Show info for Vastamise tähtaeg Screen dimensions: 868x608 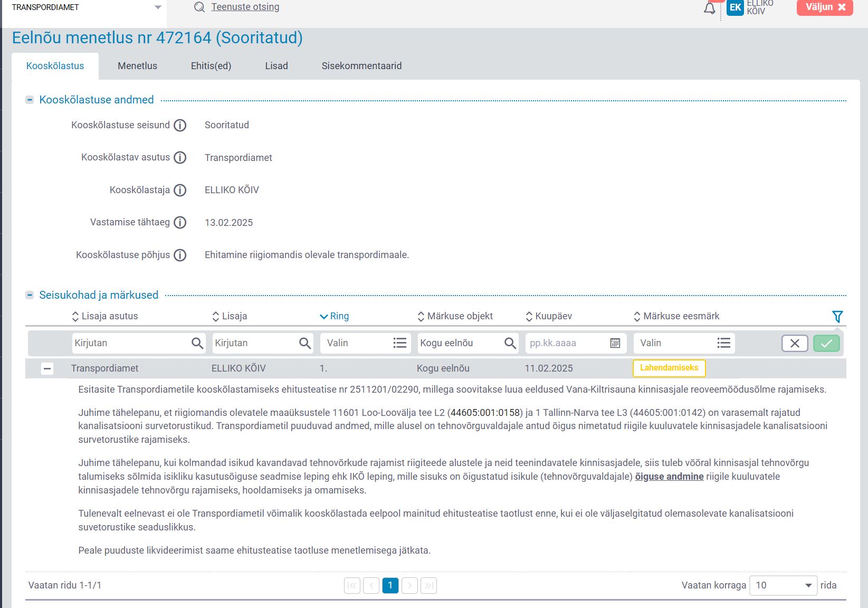click(180, 223)
